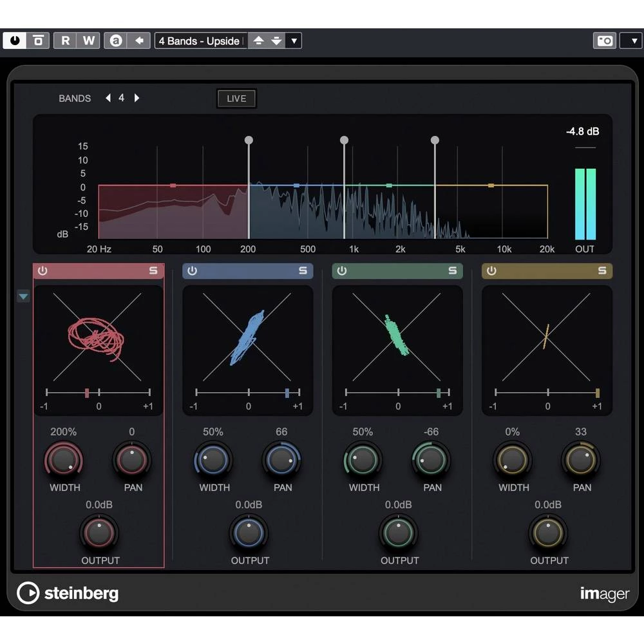
Task: Click the circled 'a' automation icon
Action: 114,41
